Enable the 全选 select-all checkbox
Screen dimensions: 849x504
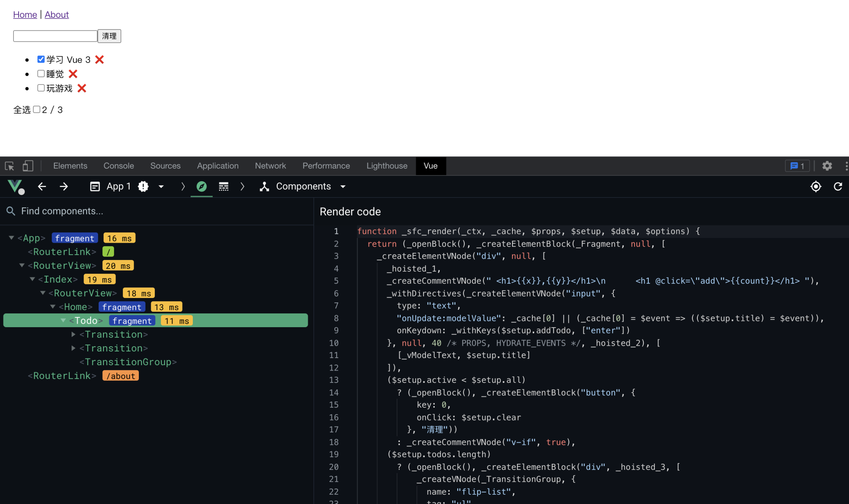point(37,109)
